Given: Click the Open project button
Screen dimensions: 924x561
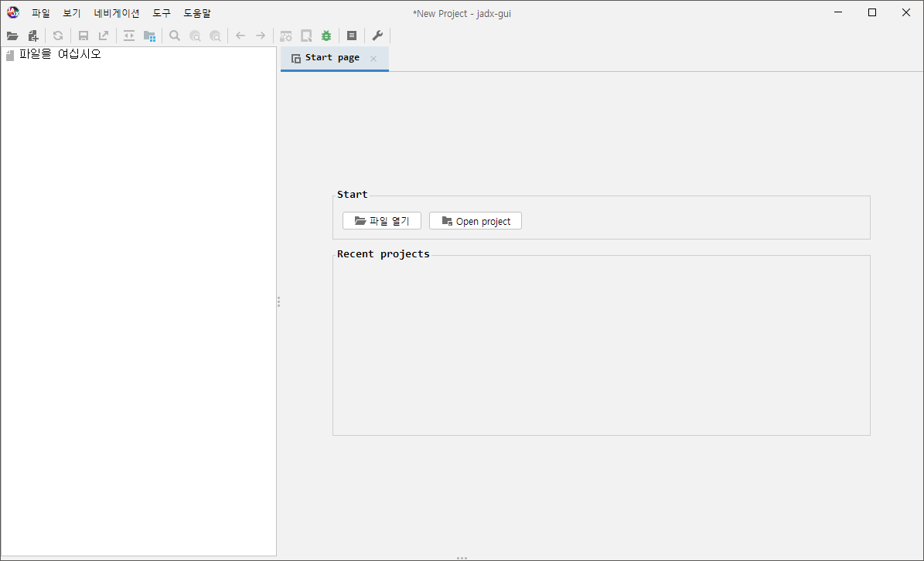Looking at the screenshot, I should click(x=476, y=221).
